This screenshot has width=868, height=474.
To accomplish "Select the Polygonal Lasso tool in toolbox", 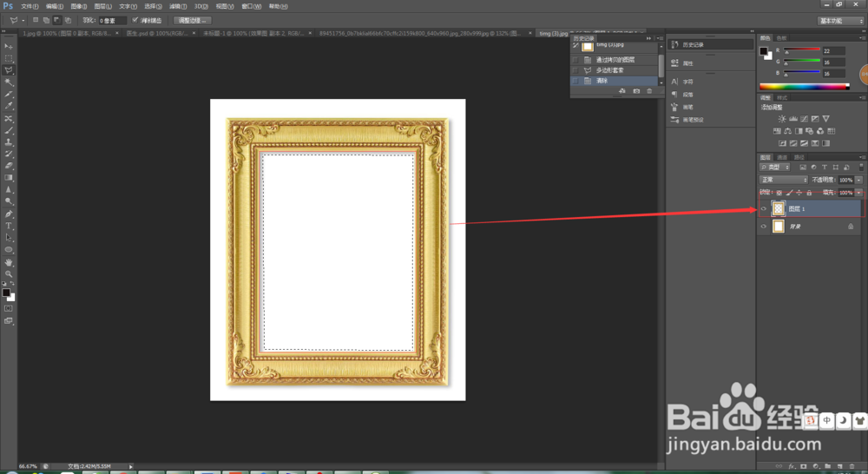I will [x=9, y=70].
